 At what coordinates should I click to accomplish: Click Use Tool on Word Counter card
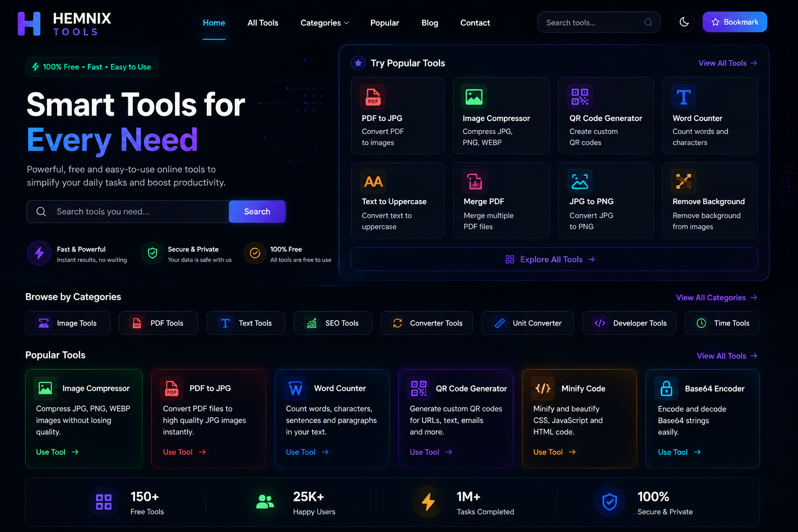[307, 452]
